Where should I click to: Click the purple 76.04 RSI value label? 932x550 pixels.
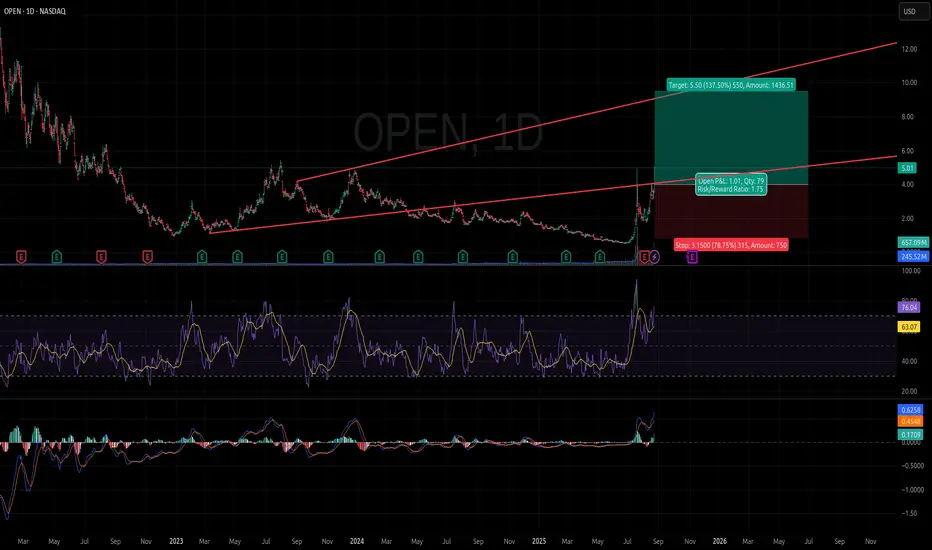909,307
